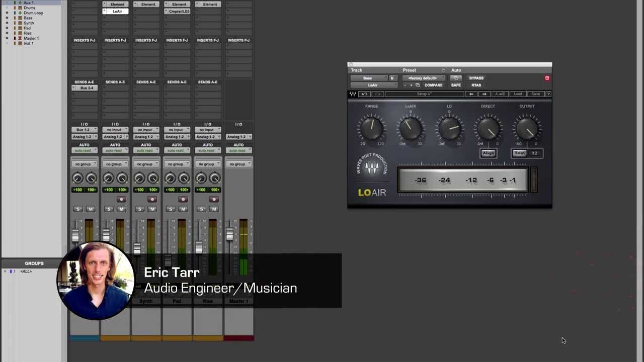
Task: Click Save in the LoAir toolbar
Action: click(535, 94)
